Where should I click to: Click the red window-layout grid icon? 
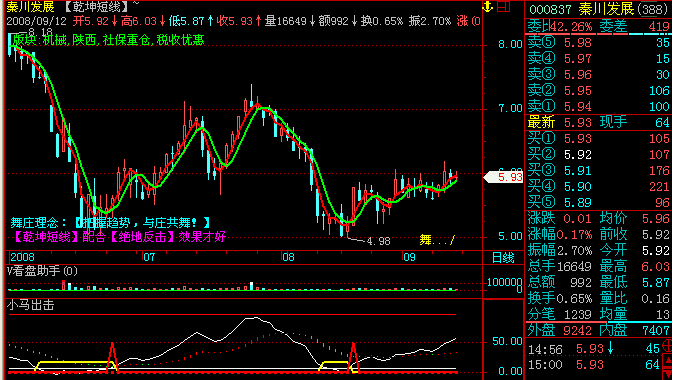pos(503,7)
